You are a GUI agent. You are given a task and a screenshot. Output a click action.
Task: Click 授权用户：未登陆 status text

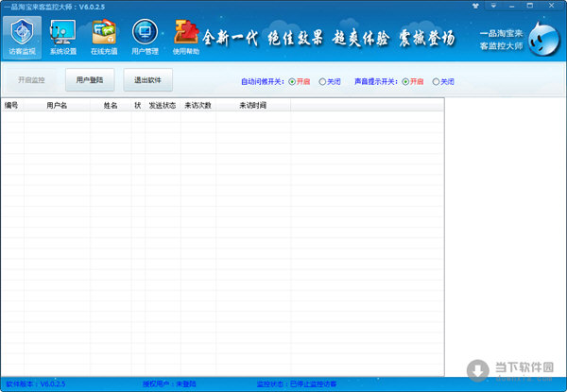click(x=169, y=383)
